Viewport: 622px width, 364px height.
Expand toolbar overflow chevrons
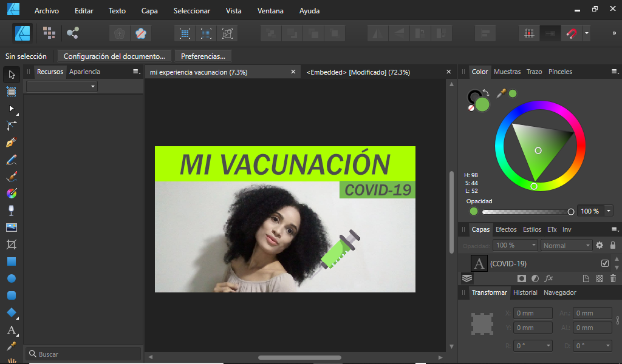coord(614,33)
